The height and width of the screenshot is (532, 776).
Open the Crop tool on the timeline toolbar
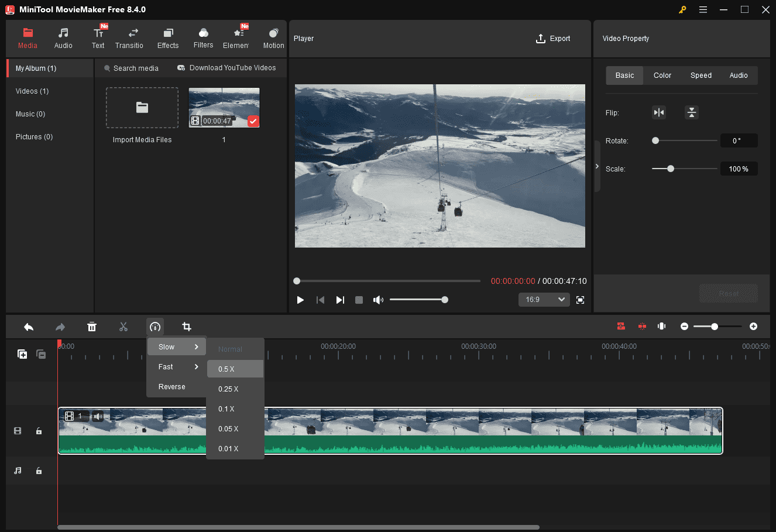coord(187,327)
